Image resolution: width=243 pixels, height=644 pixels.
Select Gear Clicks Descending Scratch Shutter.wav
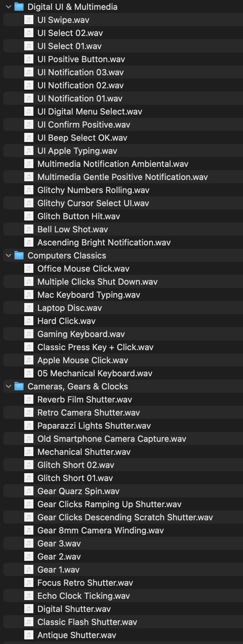click(125, 517)
